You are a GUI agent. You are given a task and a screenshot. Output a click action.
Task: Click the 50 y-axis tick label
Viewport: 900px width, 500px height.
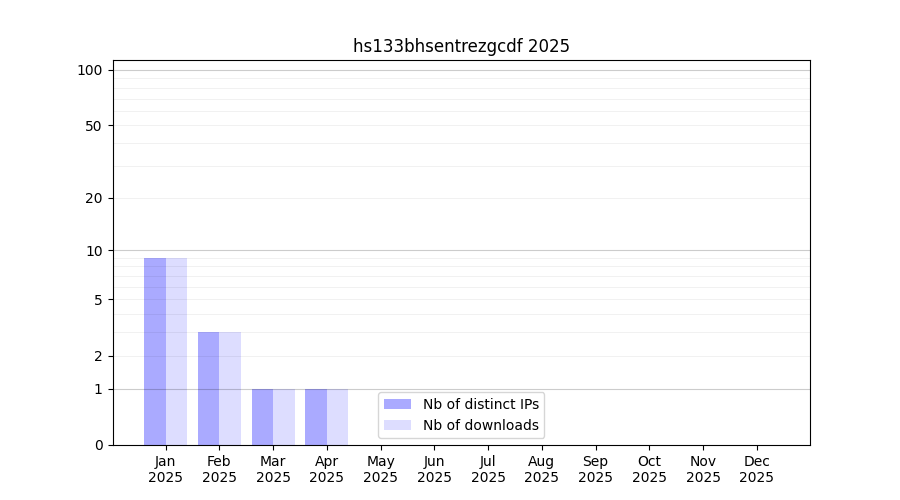pyautogui.click(x=93, y=126)
